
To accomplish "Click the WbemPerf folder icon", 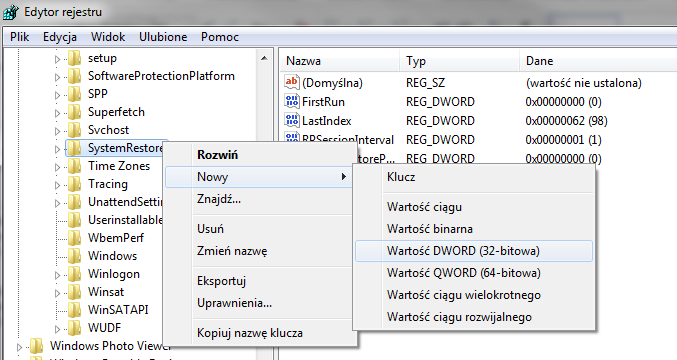I will tap(75, 238).
